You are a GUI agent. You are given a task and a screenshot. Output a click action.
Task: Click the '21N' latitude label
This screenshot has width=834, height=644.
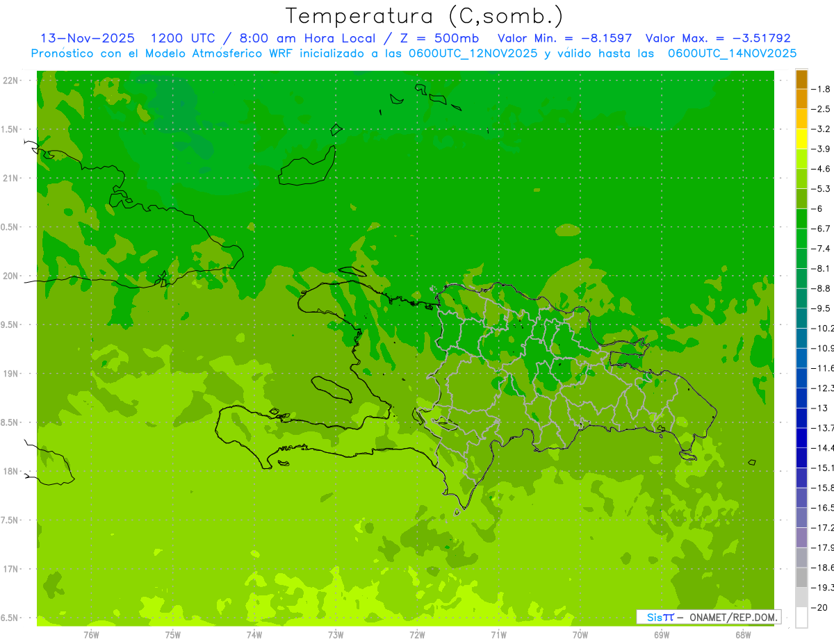10,178
